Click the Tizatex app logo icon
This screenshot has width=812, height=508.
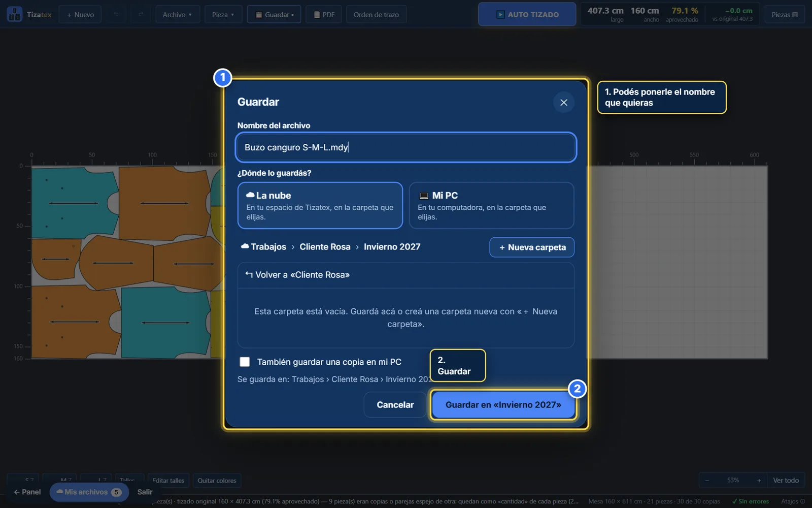point(15,14)
